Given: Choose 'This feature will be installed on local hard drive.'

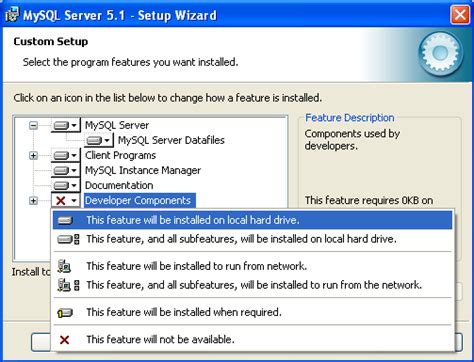Looking at the screenshot, I should [x=252, y=220].
